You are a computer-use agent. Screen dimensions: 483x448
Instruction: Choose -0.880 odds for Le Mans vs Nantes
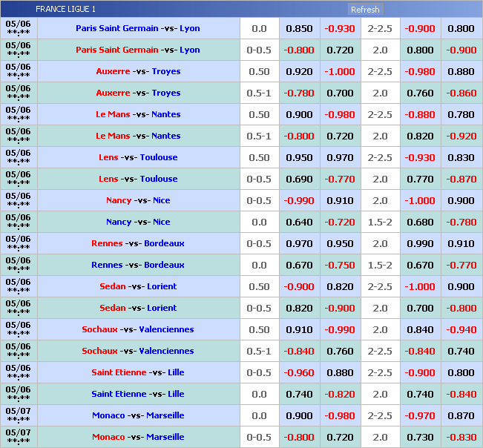tap(419, 115)
